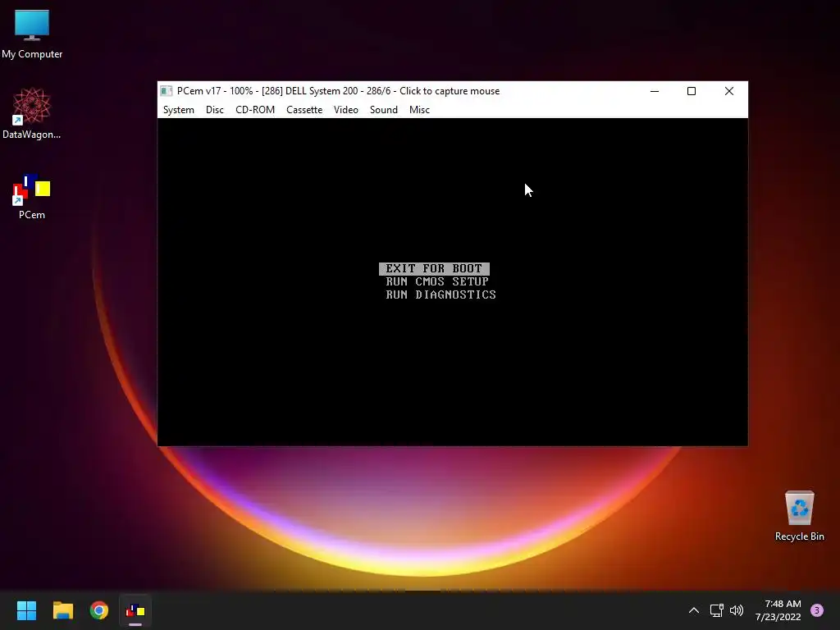
Task: Select RUN CMOS SETUP option
Action: (437, 282)
